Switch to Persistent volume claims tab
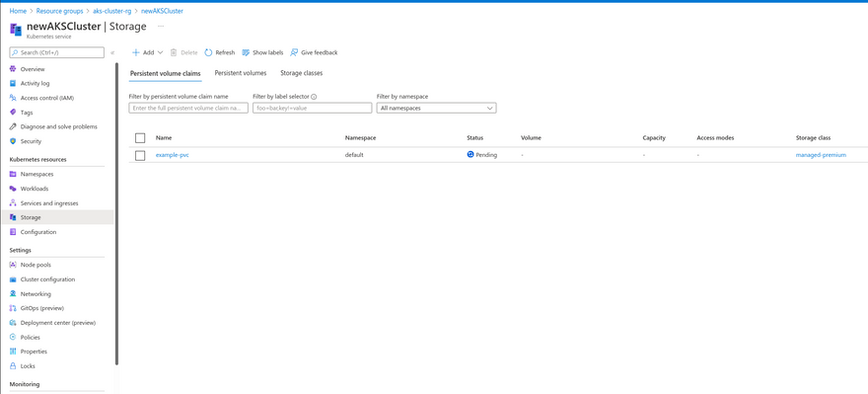Image resolution: width=868 pixels, height=394 pixels. [x=165, y=73]
